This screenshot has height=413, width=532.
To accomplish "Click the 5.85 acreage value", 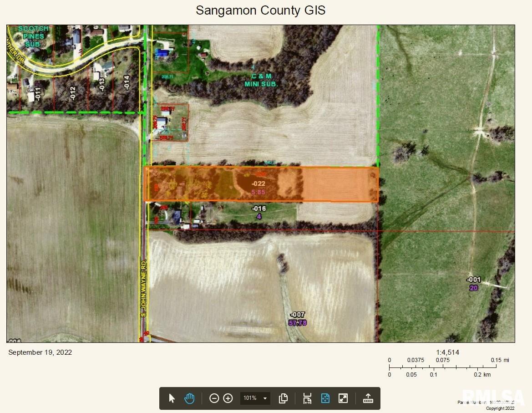I will (x=258, y=192).
